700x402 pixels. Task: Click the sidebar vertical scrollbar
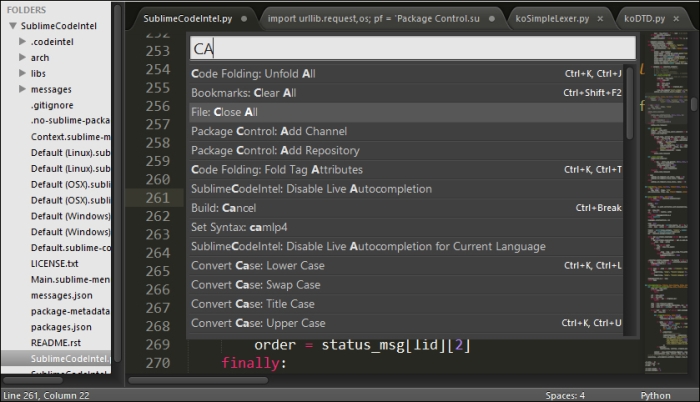[117, 183]
